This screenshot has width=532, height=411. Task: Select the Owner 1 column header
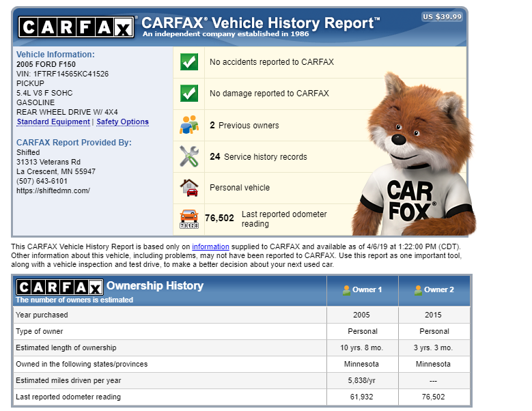point(363,290)
